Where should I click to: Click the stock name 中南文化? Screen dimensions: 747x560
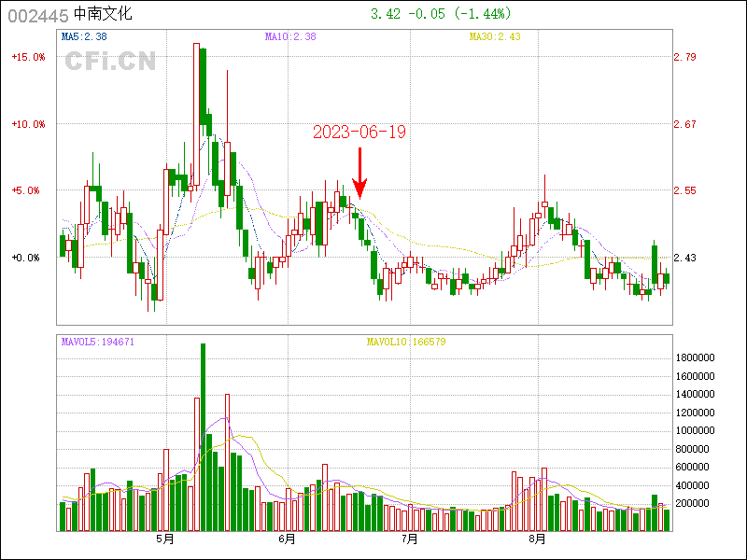pyautogui.click(x=104, y=14)
